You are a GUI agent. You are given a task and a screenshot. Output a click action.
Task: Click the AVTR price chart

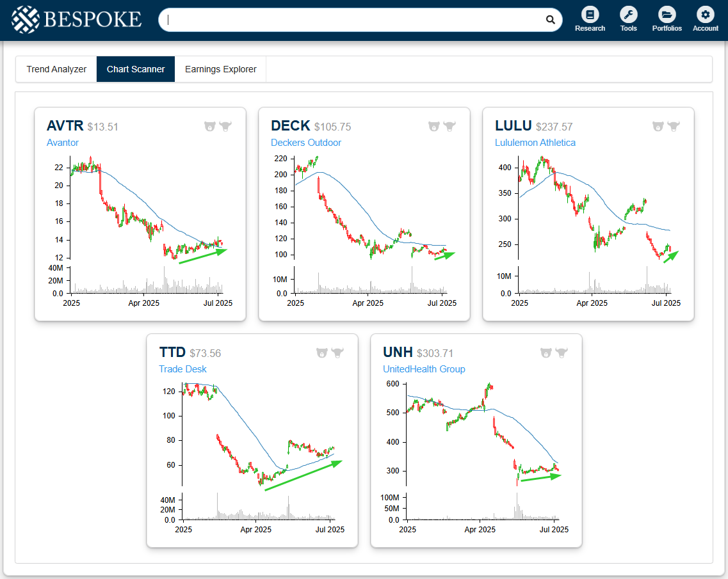tap(140, 232)
